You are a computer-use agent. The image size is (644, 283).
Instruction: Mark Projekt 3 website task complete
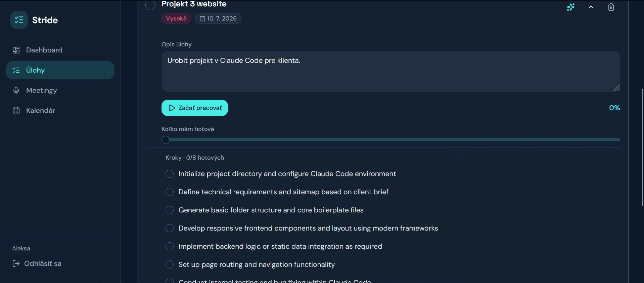150,5
